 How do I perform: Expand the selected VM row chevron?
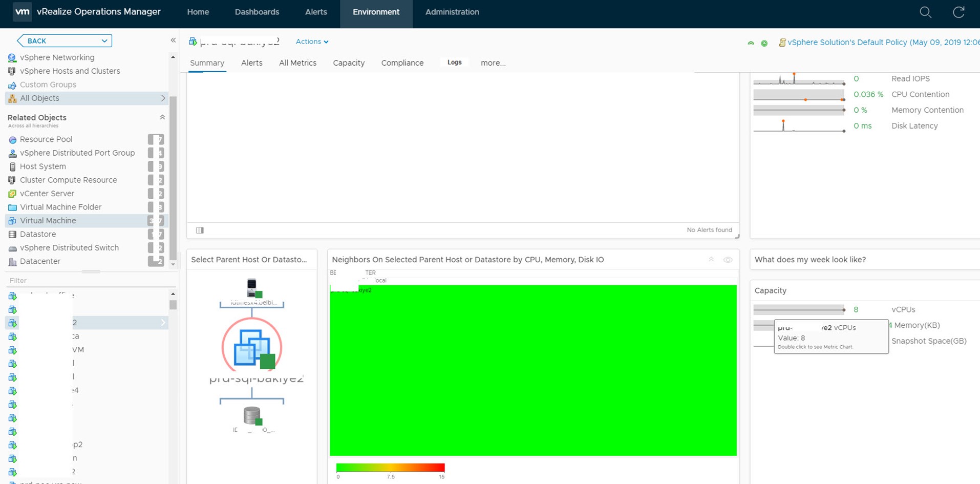163,323
